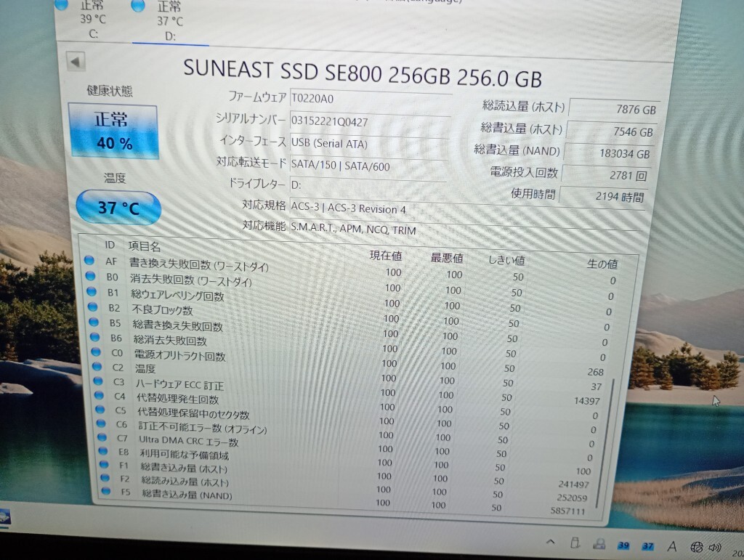
Task: Click the interface field USB (Serial ATA)
Action: [x=369, y=144]
